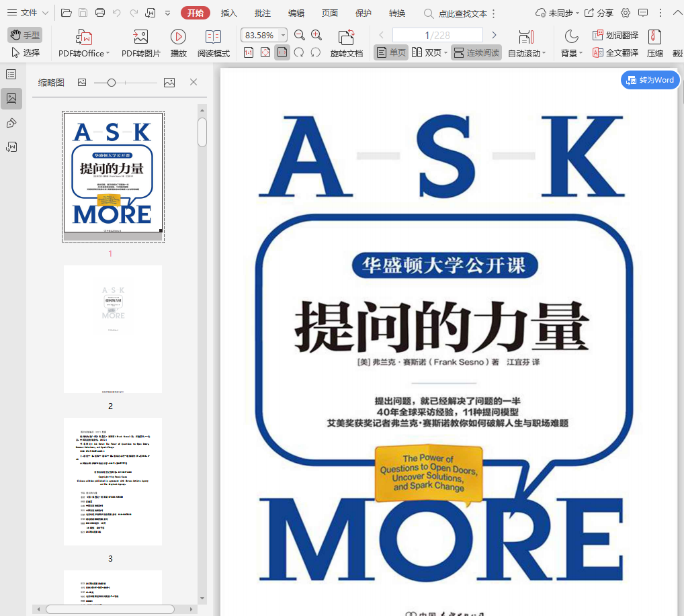Open signature panel sidebar icon

(x=11, y=146)
